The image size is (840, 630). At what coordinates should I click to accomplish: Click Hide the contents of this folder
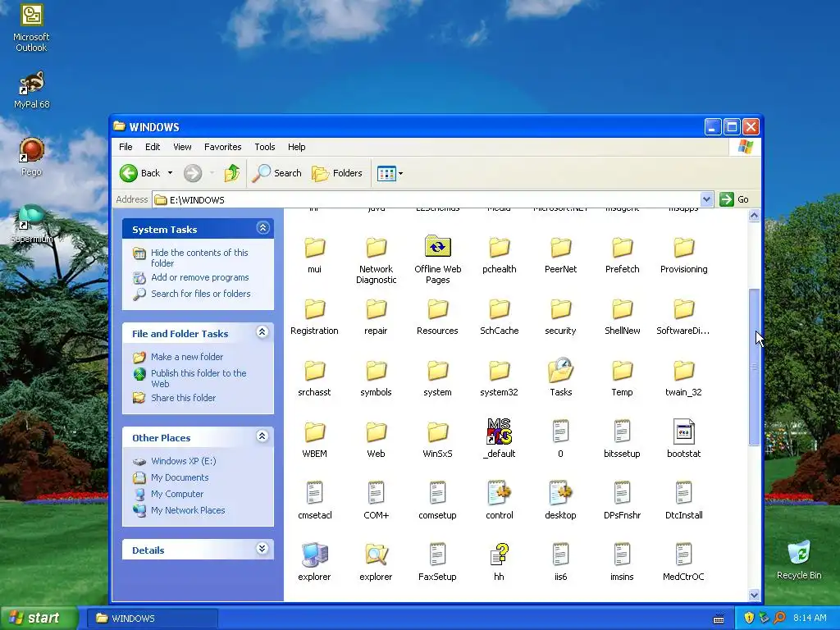(x=199, y=258)
